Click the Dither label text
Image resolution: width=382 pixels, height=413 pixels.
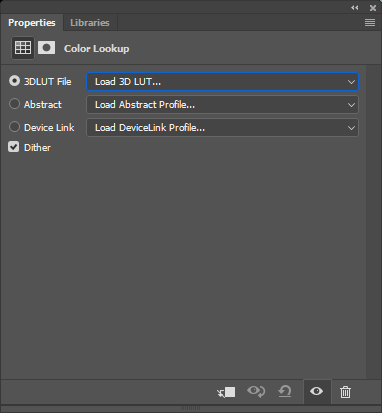[37, 148]
